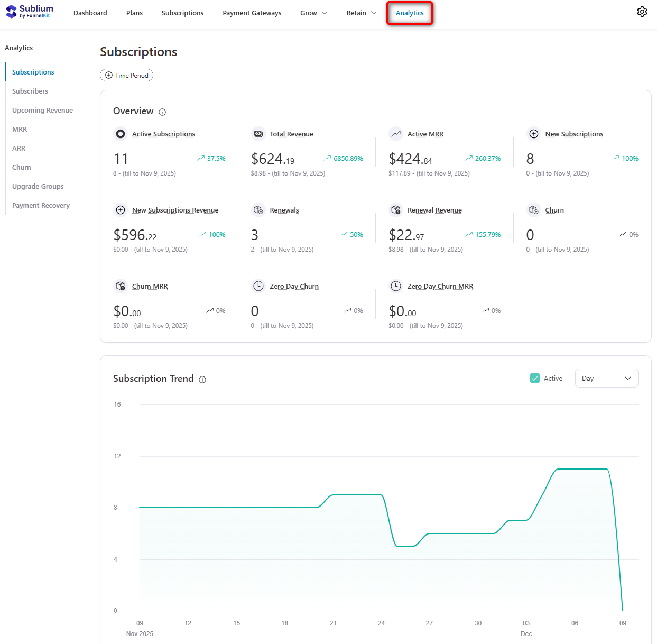Click the Sublium by FunnelKit logo
The width and height of the screenshot is (657, 644).
pyautogui.click(x=30, y=12)
